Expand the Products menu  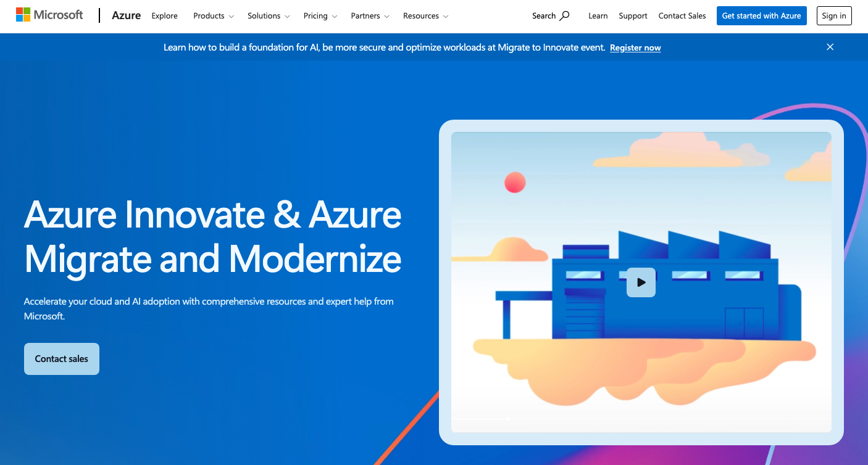click(214, 16)
